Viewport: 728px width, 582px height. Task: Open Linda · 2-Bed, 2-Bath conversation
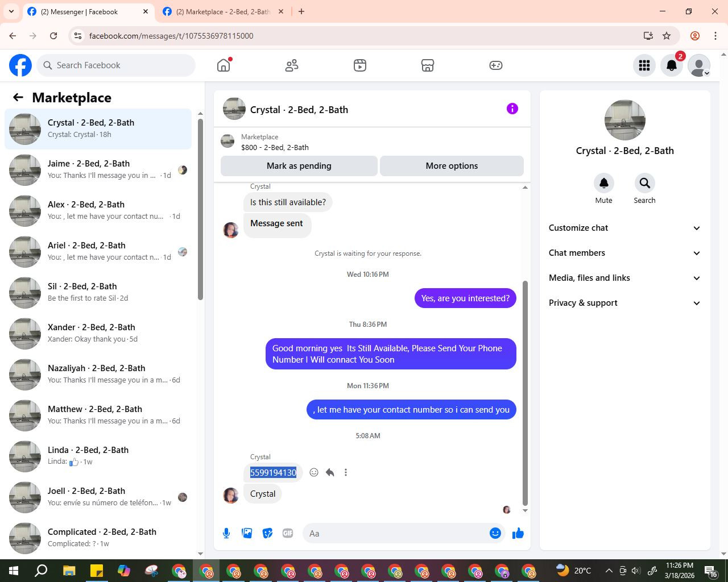(x=98, y=456)
